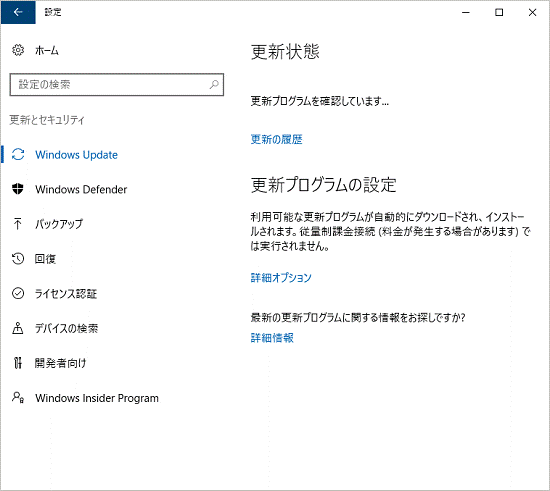Maximize the settings window
Viewport: 550px width, 491px height.
[499, 12]
